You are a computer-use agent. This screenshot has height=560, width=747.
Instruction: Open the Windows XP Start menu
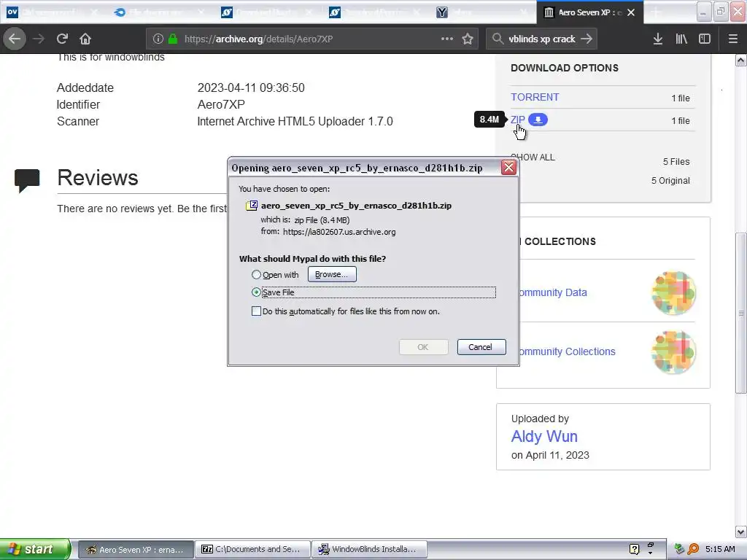pos(35,549)
